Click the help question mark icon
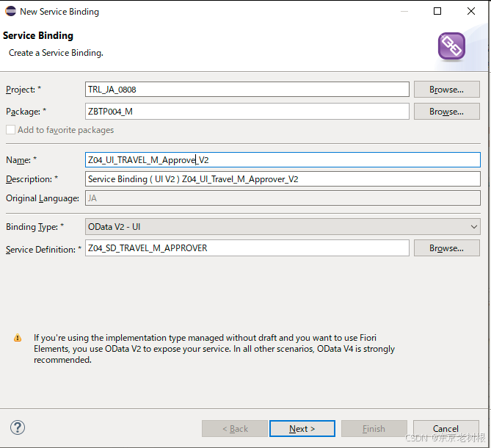491x448 pixels. [18, 427]
